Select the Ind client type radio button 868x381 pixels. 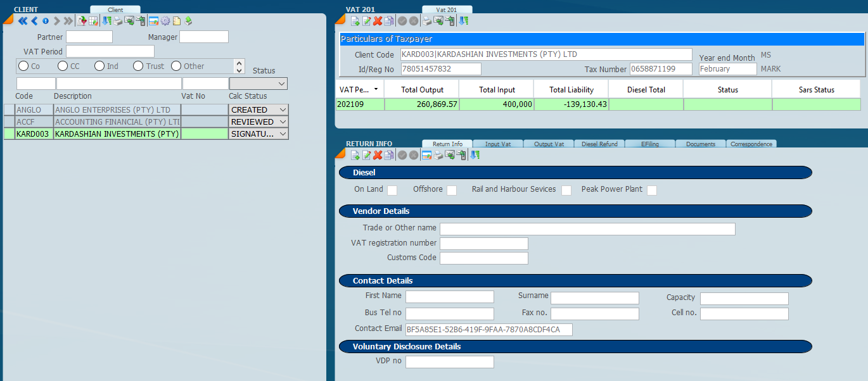pyautogui.click(x=99, y=66)
